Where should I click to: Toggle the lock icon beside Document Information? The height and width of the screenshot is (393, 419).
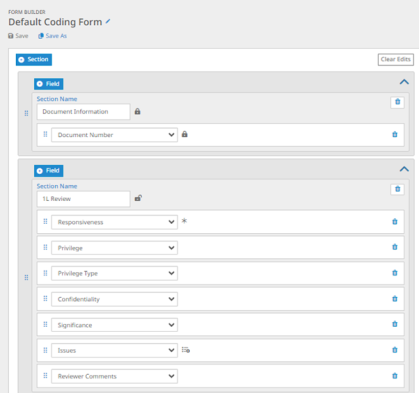[x=137, y=111]
